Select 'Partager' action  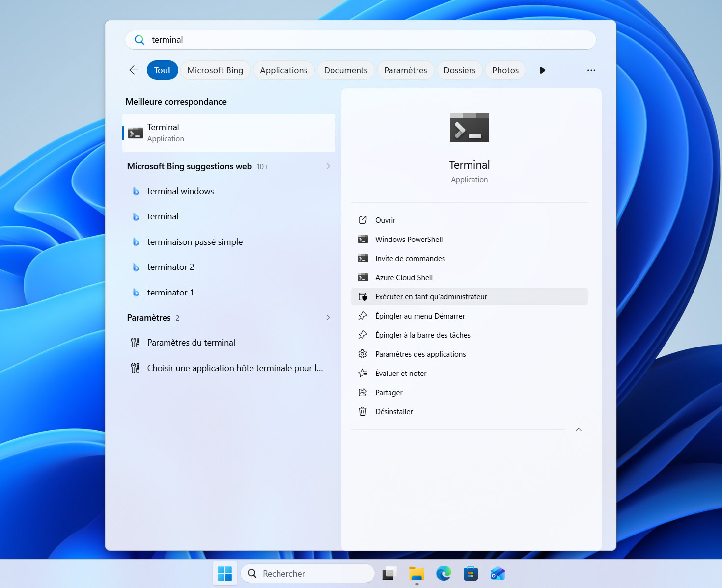[470, 392]
